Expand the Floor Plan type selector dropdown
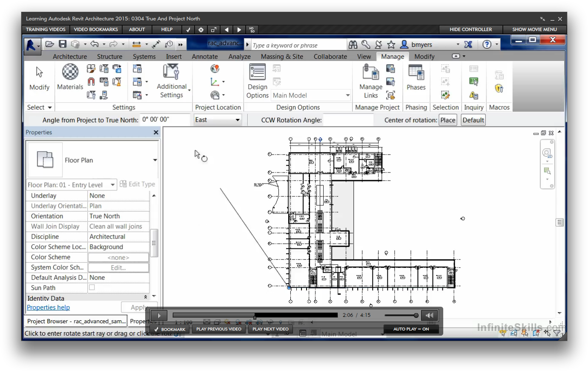This screenshot has height=371, width=588. click(155, 160)
